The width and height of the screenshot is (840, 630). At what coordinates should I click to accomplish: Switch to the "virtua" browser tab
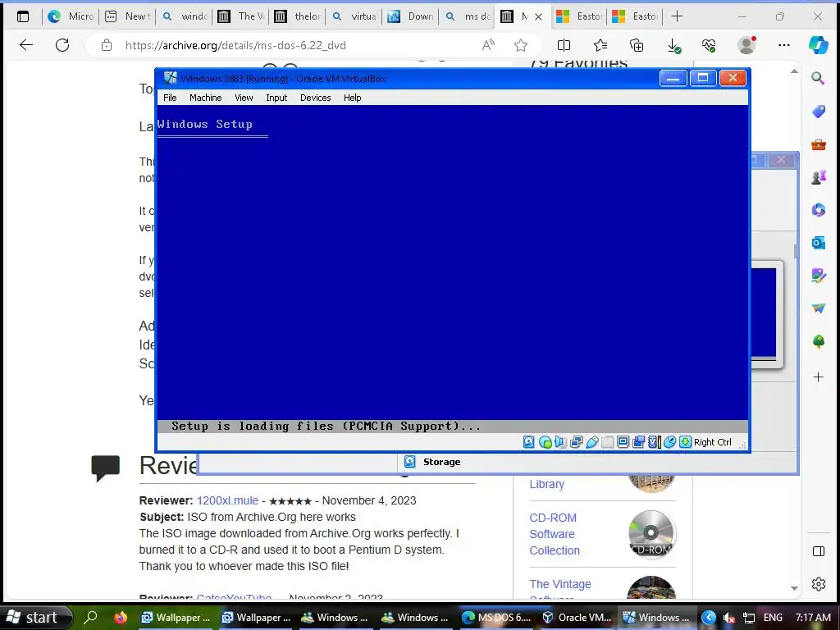coord(354,16)
